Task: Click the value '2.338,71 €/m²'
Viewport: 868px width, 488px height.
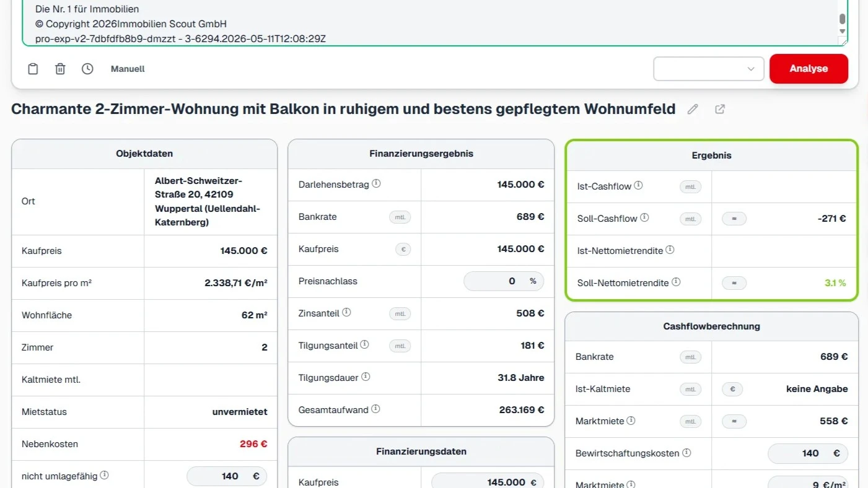Action: [236, 283]
